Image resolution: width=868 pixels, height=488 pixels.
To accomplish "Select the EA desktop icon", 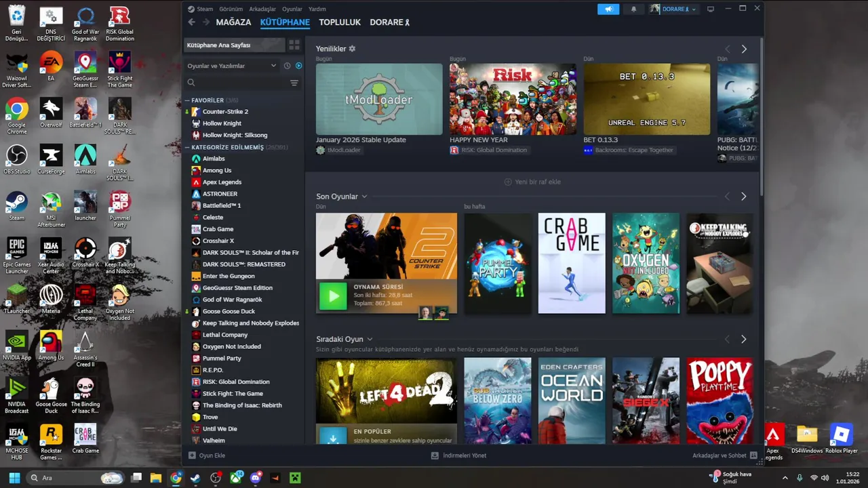I will coord(51,66).
